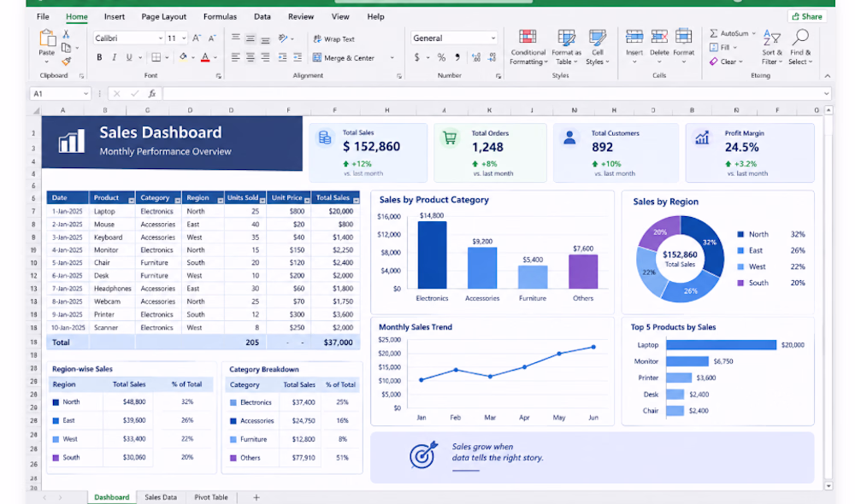
Task: Toggle Underline formatting
Action: click(129, 57)
